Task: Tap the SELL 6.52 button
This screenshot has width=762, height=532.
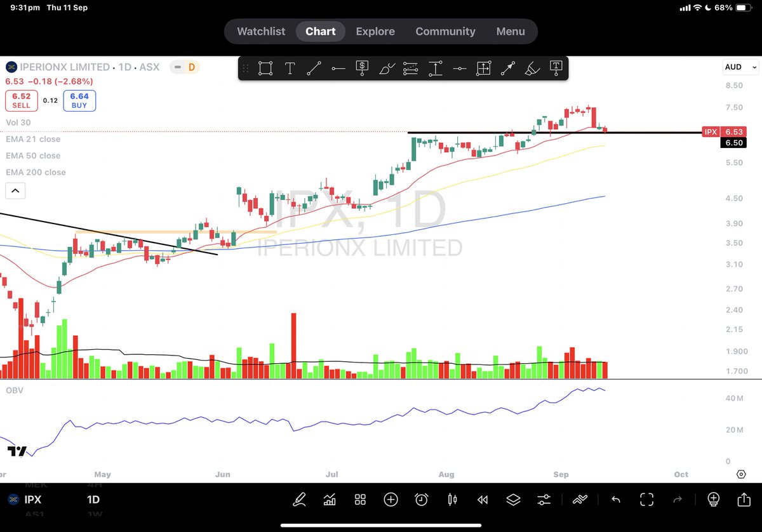Action: (20, 100)
